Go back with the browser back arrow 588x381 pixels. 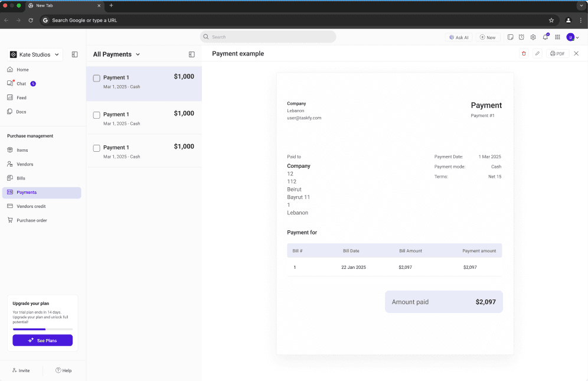pyautogui.click(x=6, y=20)
